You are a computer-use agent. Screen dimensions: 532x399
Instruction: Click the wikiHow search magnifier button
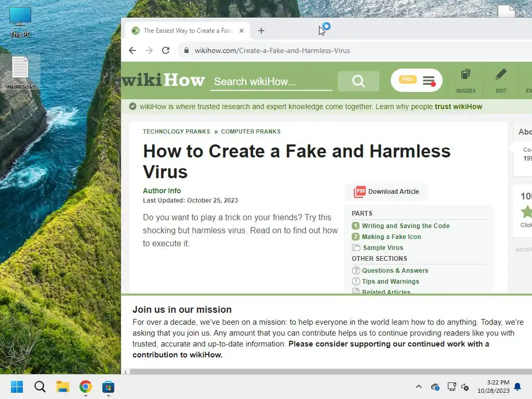(x=358, y=81)
